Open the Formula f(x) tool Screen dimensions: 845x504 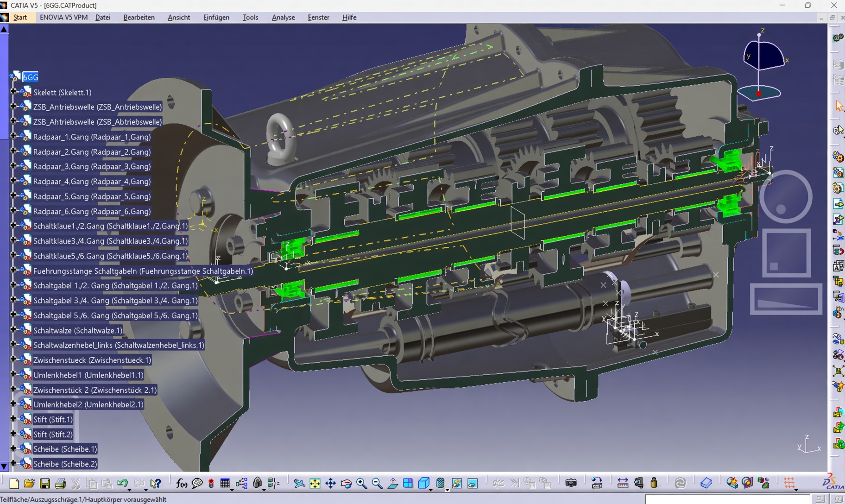point(182,484)
